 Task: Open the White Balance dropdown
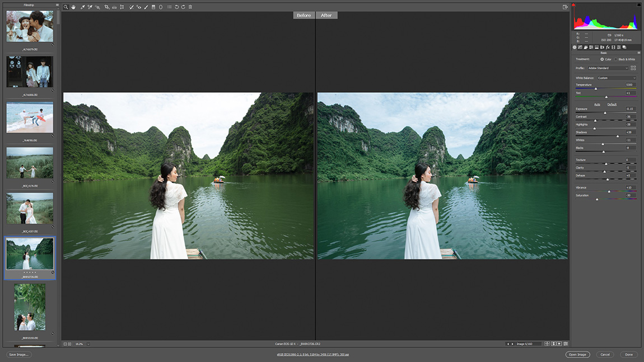[617, 78]
